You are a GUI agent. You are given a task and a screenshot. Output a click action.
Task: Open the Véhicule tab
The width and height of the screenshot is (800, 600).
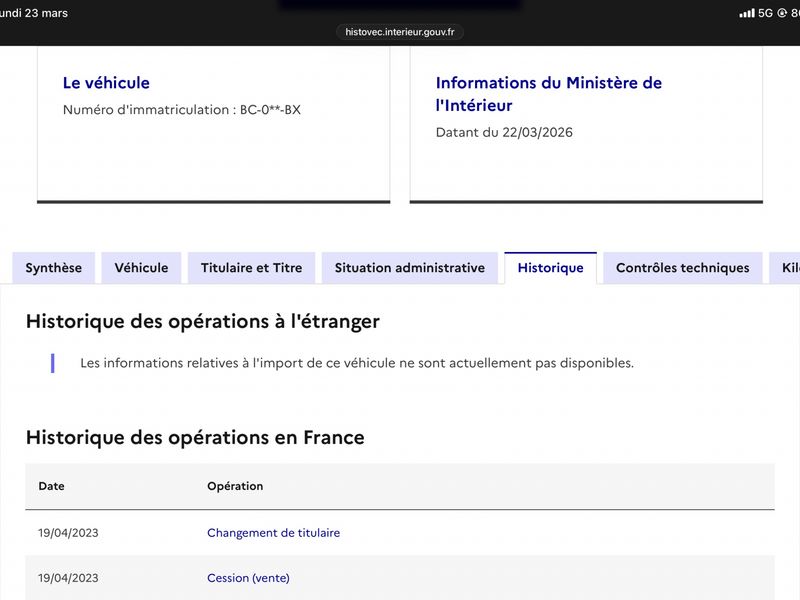141,268
